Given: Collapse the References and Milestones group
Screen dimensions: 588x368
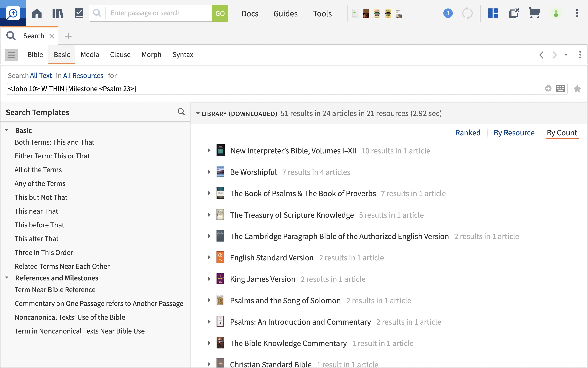Looking at the screenshot, I should click(x=7, y=278).
